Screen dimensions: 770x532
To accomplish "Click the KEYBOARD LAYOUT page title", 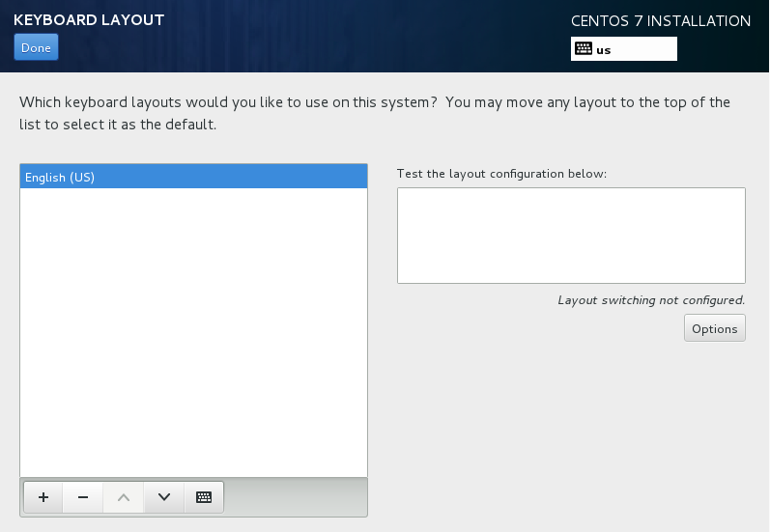I will coord(89,20).
